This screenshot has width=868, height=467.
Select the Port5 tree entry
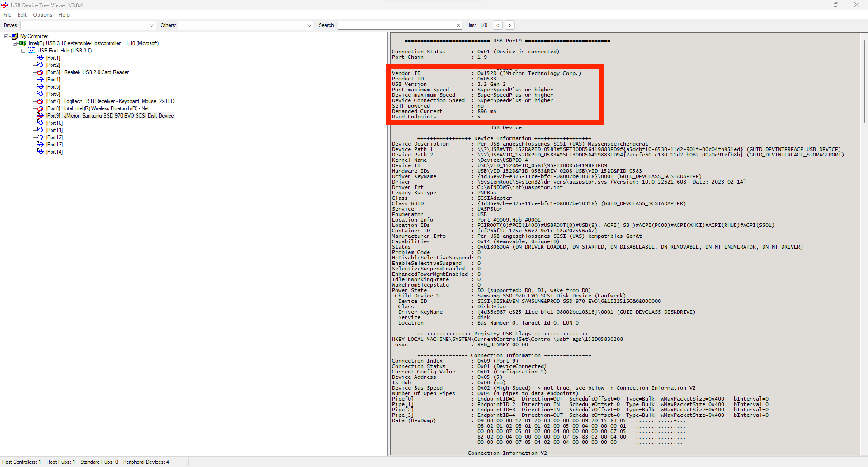pos(53,87)
